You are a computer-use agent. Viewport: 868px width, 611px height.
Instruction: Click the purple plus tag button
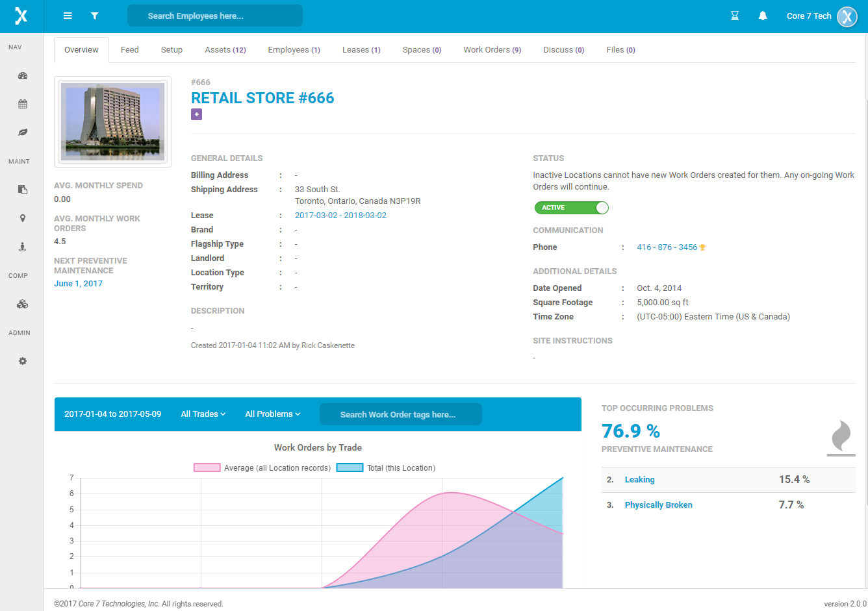[196, 114]
